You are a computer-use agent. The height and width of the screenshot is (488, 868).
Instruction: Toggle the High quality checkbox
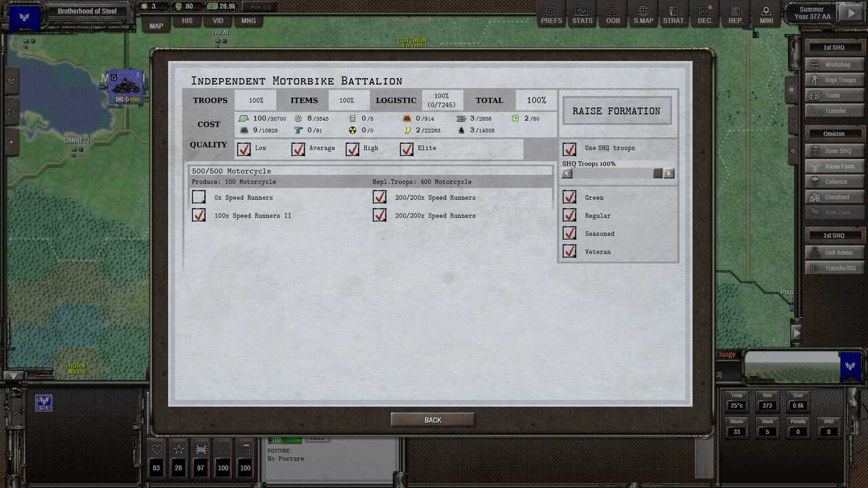click(353, 149)
